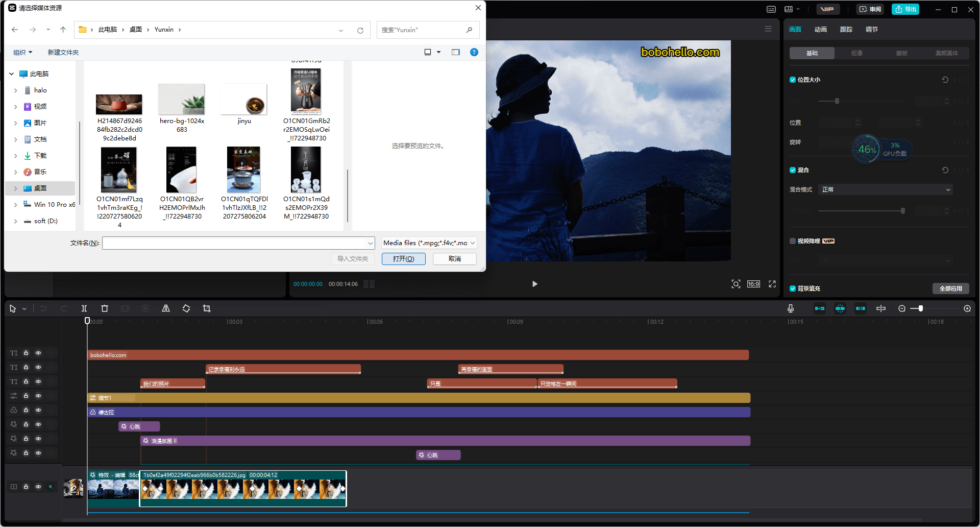Viewport: 980px width, 527px height.
Task: Expand the halo tree node
Action: tap(15, 90)
